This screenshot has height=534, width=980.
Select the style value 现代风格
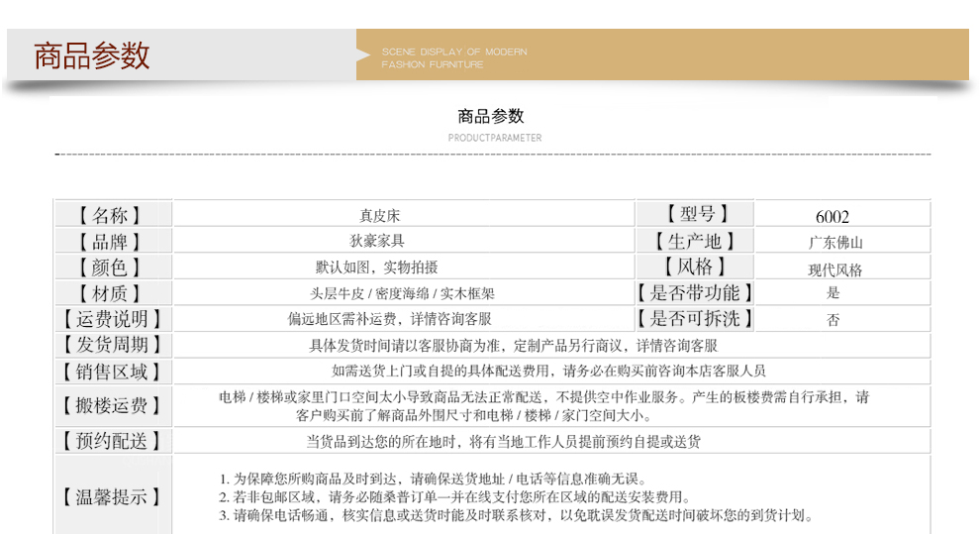coord(834,269)
